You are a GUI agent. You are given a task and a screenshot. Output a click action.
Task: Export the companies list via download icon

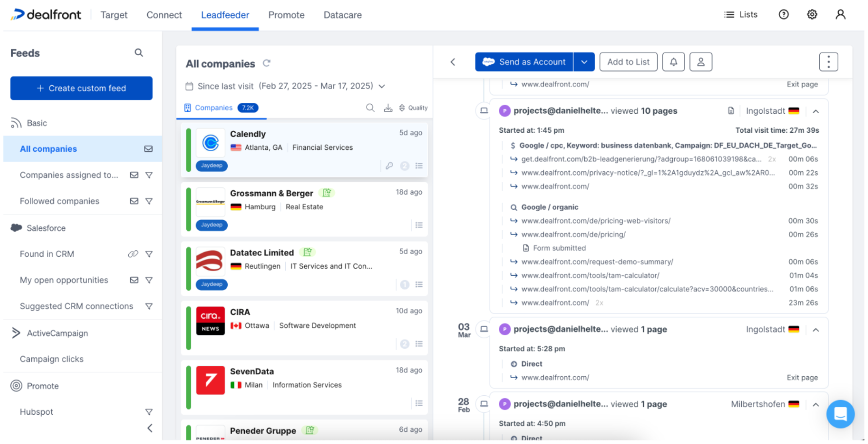click(x=388, y=108)
